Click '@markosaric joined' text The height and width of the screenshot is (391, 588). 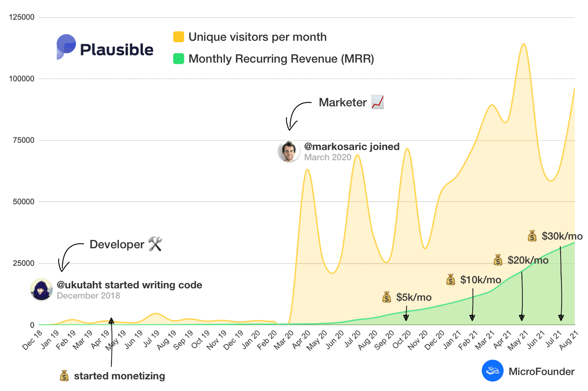(x=352, y=146)
